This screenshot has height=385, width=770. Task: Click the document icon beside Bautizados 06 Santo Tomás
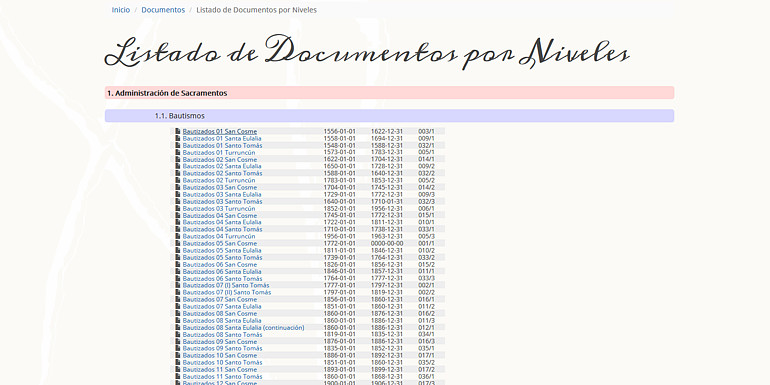[x=178, y=278]
